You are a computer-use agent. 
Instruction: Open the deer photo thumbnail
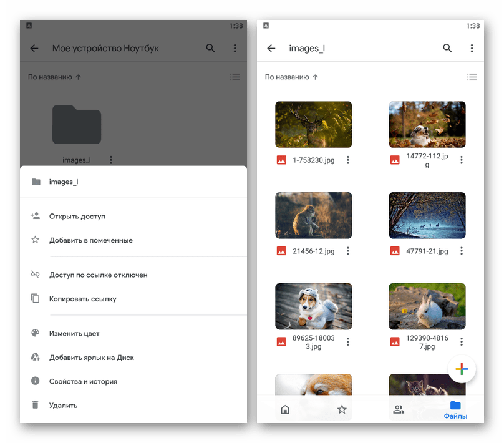(x=314, y=125)
